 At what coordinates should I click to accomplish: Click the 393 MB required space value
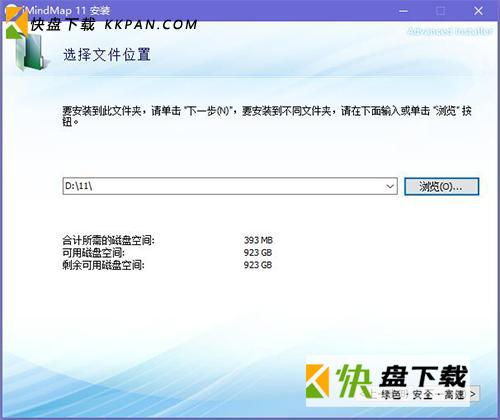point(258,240)
